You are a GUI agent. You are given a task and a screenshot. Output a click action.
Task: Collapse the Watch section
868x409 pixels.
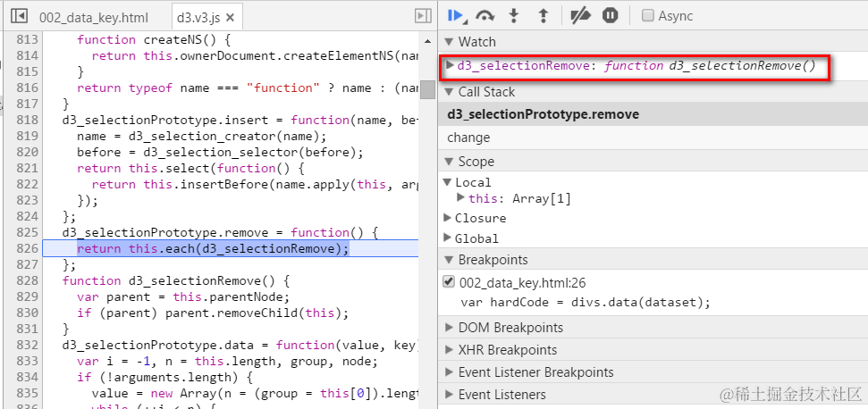click(x=449, y=42)
